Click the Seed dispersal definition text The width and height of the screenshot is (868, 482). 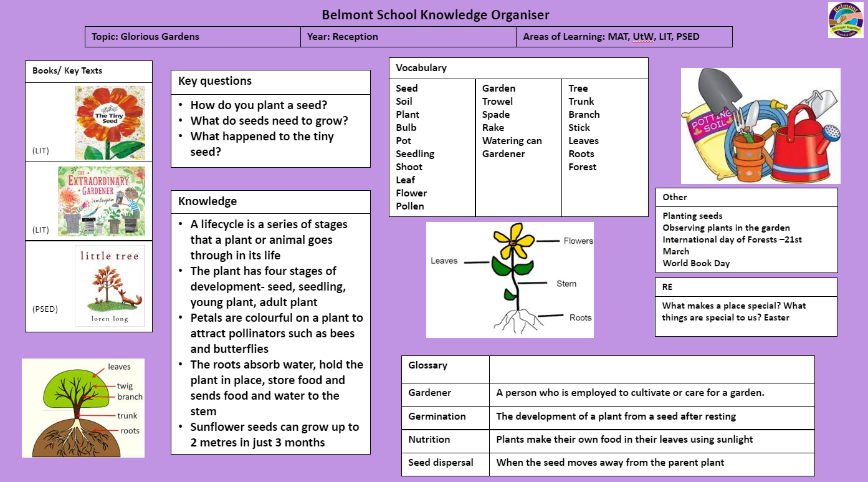610,463
